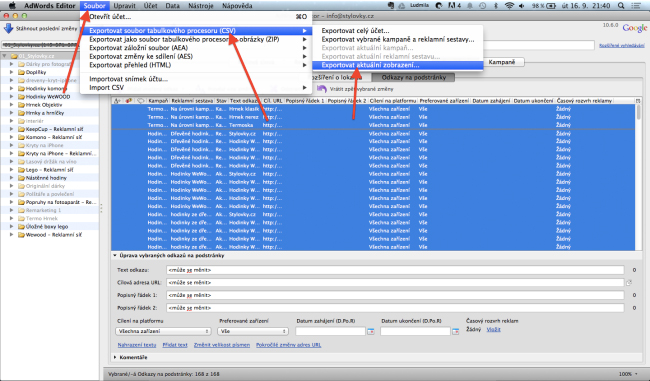The width and height of the screenshot is (650, 381).
Task: Switch to Odkazy na podstránky tab
Action: coord(413,78)
